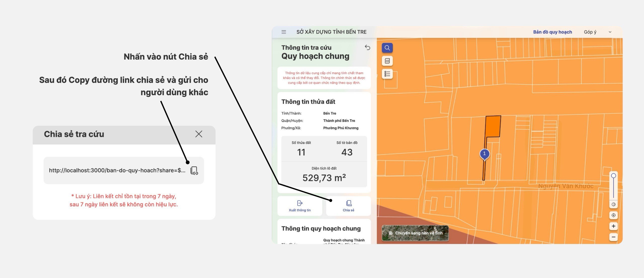Open the legend list icon on the map
The image size is (644, 278).
[387, 74]
